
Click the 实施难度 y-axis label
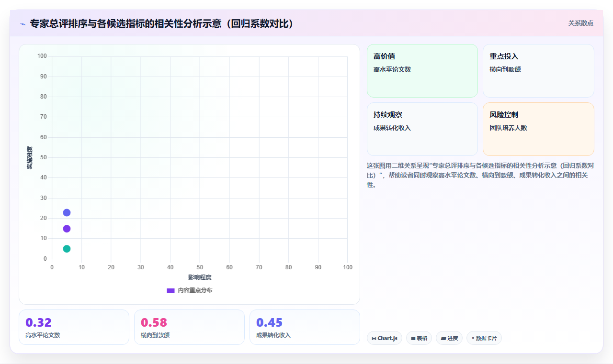tap(30, 158)
